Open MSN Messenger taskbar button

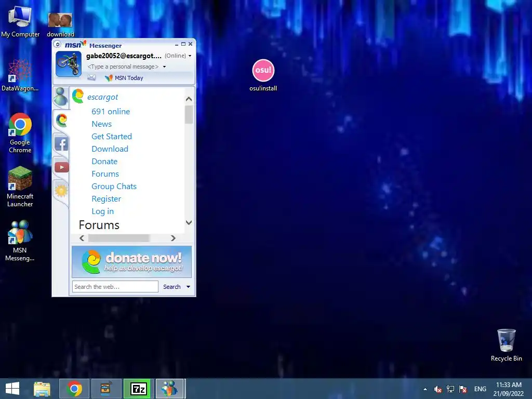pyautogui.click(x=170, y=389)
